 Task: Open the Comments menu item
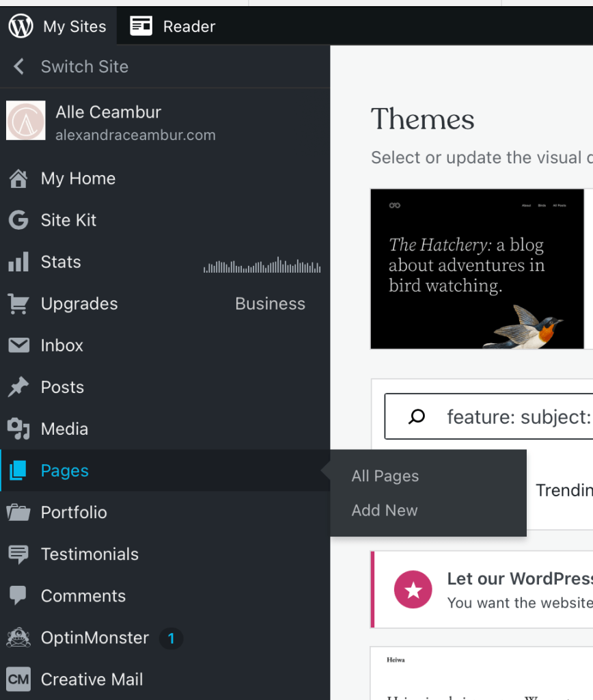tap(83, 596)
